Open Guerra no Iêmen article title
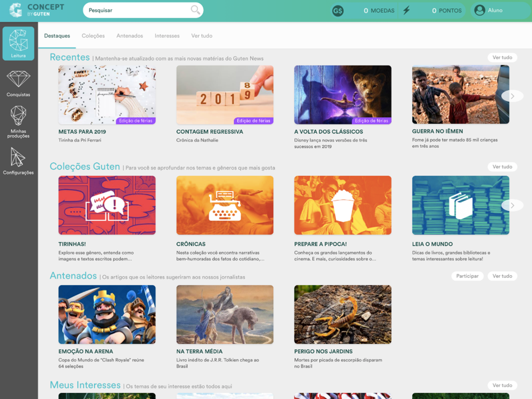Image resolution: width=532 pixels, height=399 pixels. point(437,131)
